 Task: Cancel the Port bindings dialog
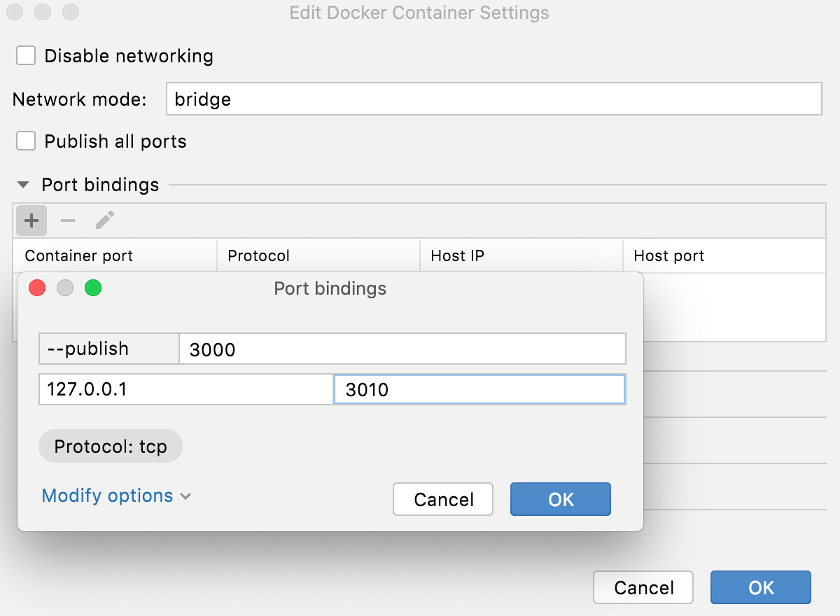(442, 499)
